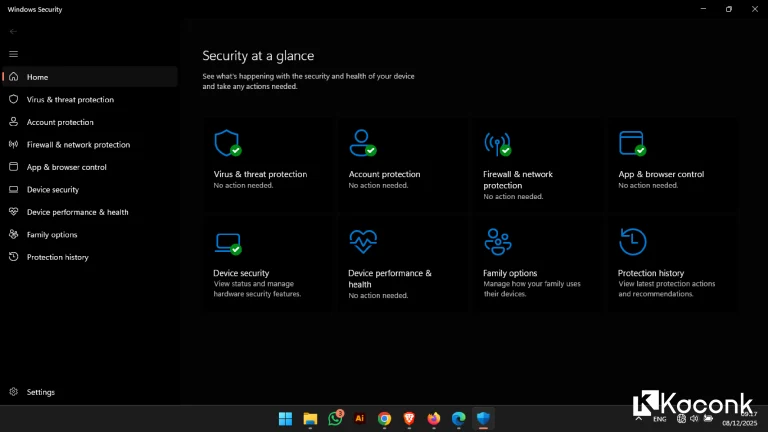The image size is (768, 432).
Task: Open the Family options card title
Action: point(510,273)
